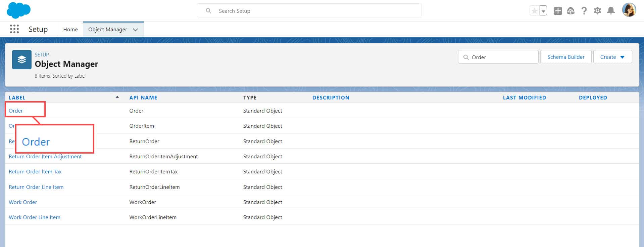Open the App Launcher grid icon
Viewport: 644px width, 247px height.
[x=14, y=29]
